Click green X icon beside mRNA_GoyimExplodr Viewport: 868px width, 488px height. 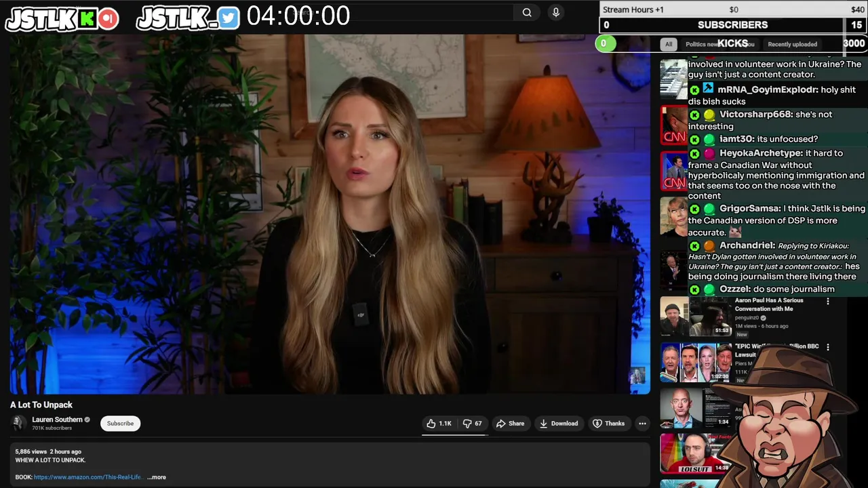694,89
